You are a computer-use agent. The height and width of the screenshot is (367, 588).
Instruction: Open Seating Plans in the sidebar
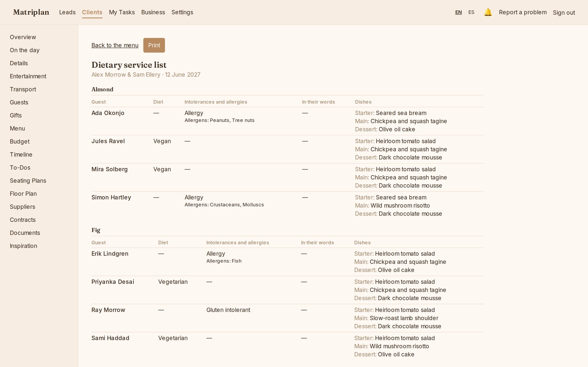click(28, 181)
